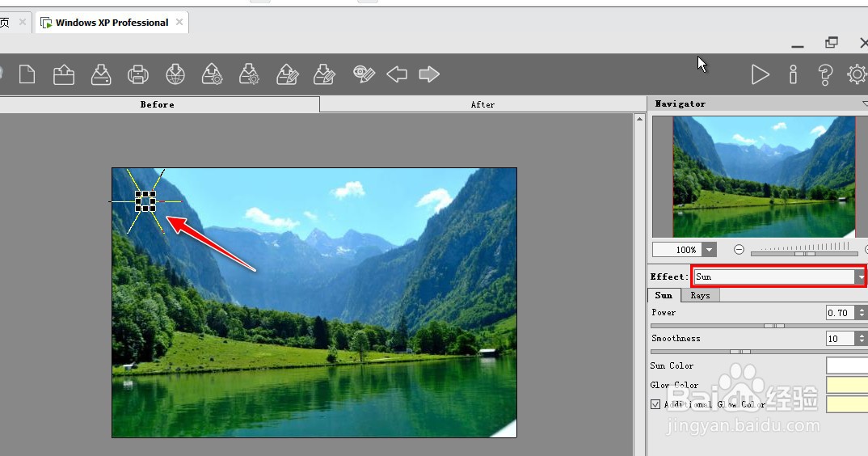Screen dimensions: 868x456
Task: Click the sun effect center handle in image
Action: click(145, 201)
